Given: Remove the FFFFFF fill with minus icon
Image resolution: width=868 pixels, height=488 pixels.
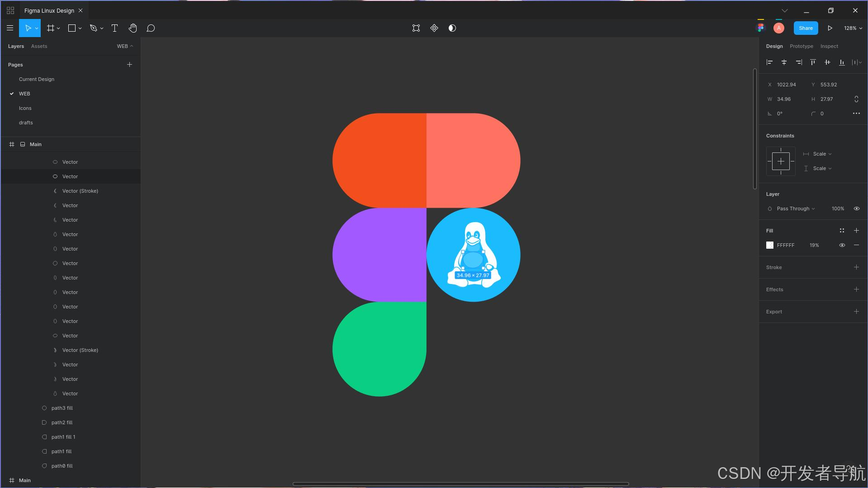Looking at the screenshot, I should click(x=856, y=245).
